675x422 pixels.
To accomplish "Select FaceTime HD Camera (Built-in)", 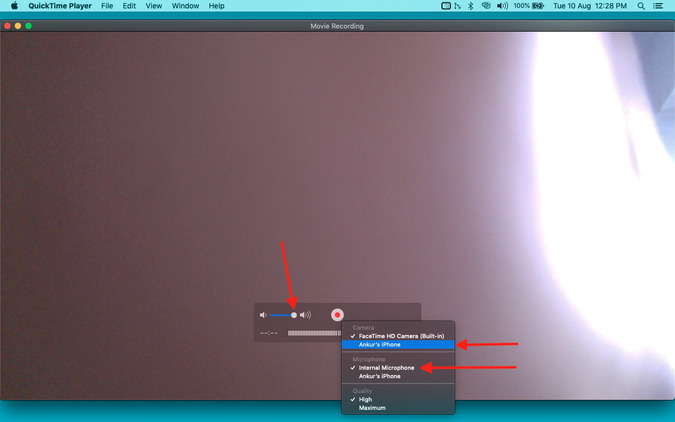I will coord(398,336).
